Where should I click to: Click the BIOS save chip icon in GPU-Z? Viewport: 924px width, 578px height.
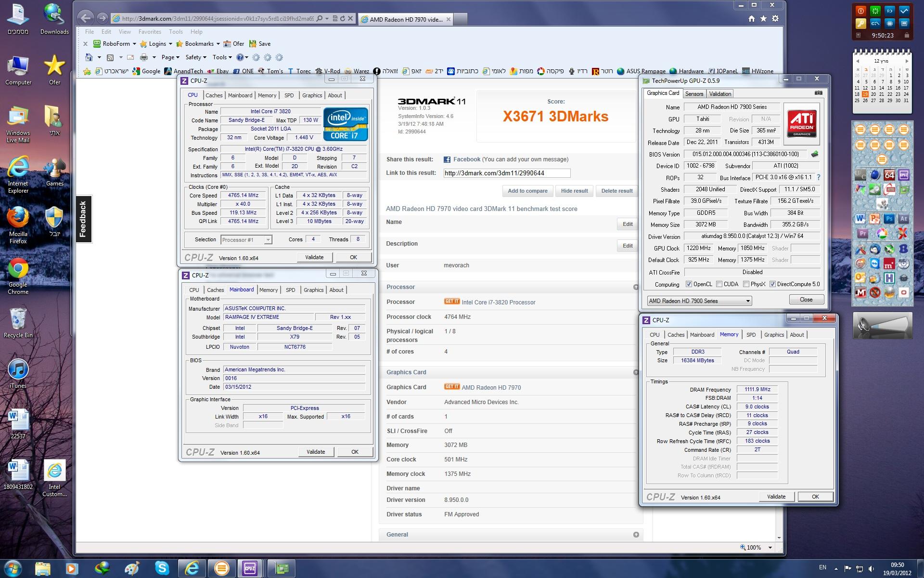coord(815,154)
